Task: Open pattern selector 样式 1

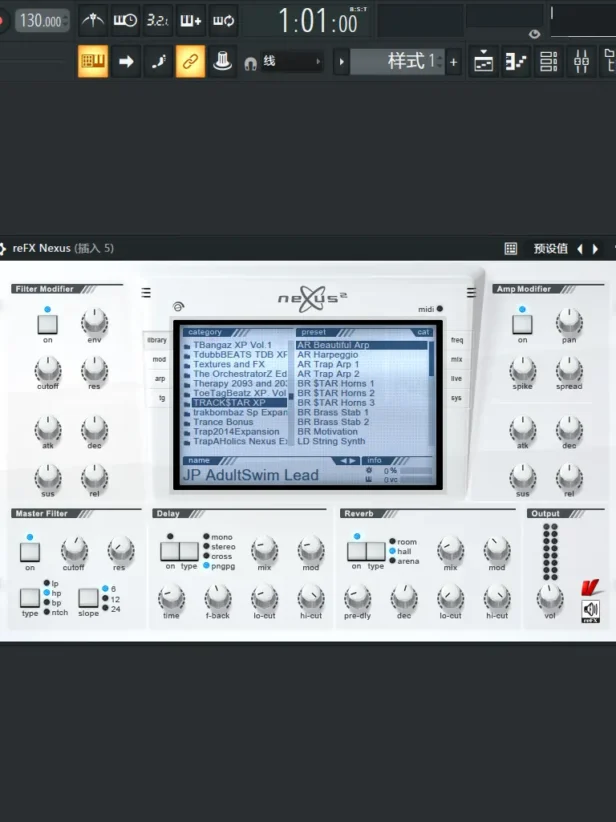Action: tap(397, 61)
